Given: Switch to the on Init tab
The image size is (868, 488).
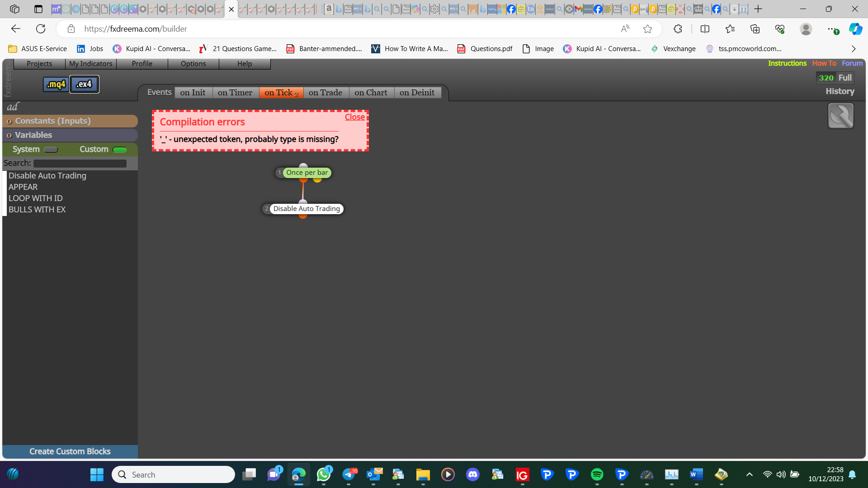Looking at the screenshot, I should click(x=193, y=93).
